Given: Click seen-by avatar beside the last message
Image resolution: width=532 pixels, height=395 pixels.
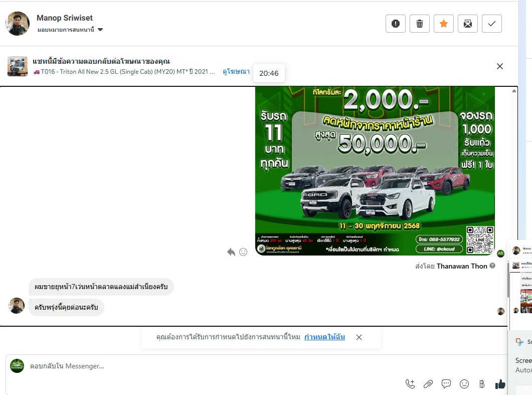Looking at the screenshot, I should point(500,311).
